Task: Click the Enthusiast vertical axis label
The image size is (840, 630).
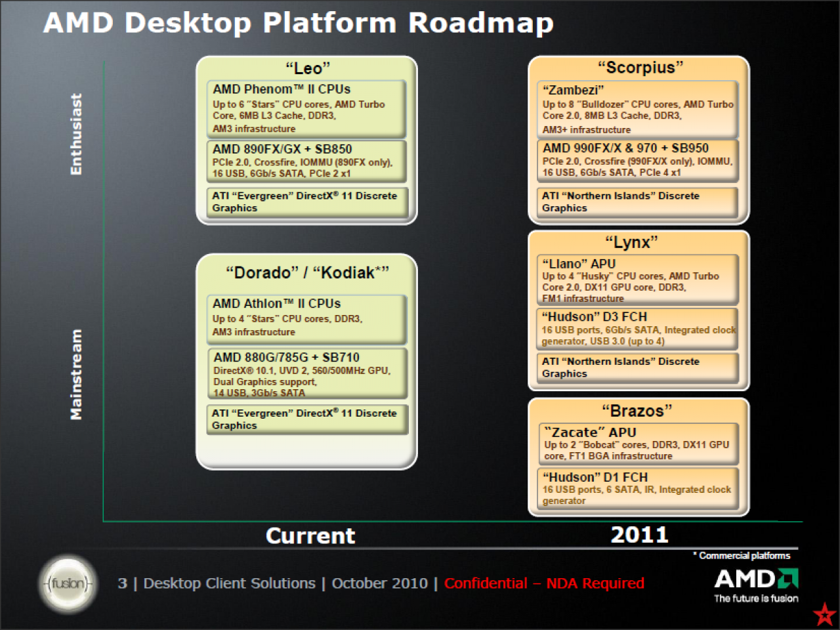Action: (x=76, y=134)
